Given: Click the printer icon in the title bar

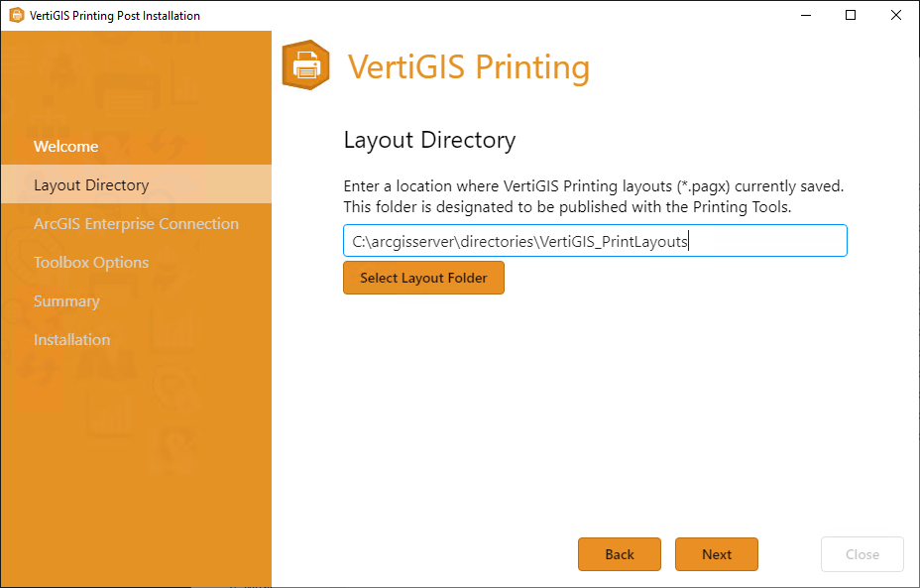Looking at the screenshot, I should pos(16,15).
